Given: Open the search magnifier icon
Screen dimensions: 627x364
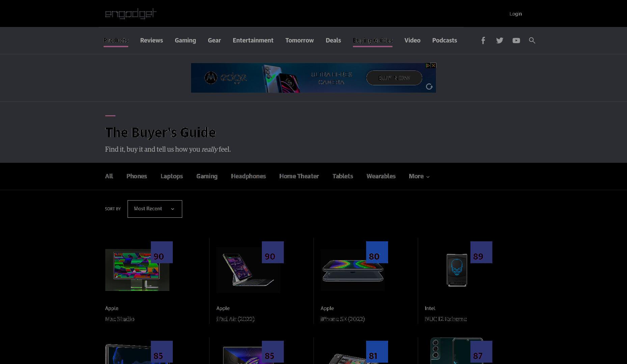Looking at the screenshot, I should point(532,40).
